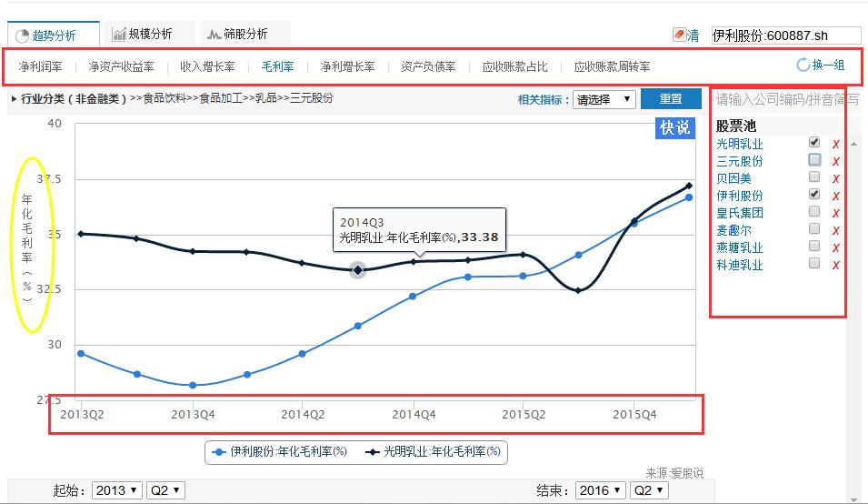Remove 伊利股份 with its red X
868x504 pixels.
(836, 197)
